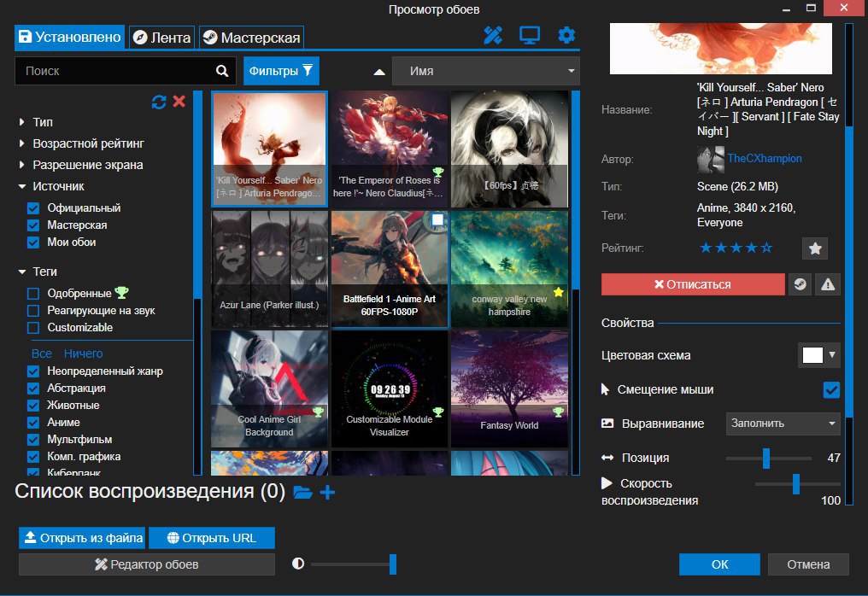Reset filters with the blue refresh icon
868x596 pixels.
point(159,102)
